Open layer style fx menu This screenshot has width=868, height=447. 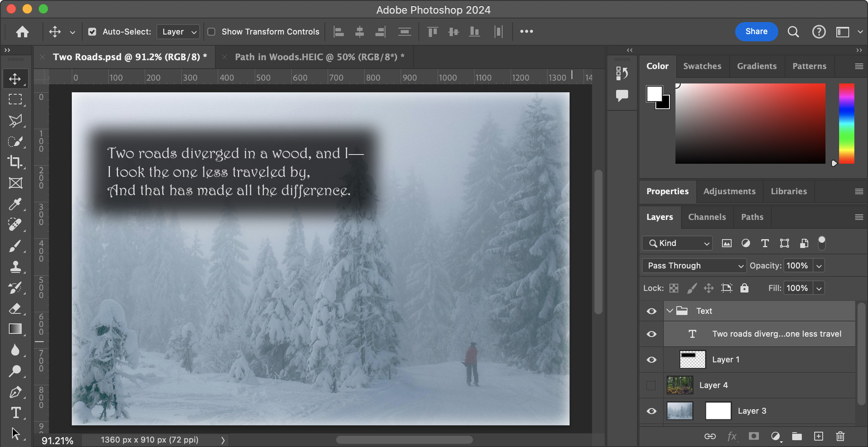tap(732, 436)
